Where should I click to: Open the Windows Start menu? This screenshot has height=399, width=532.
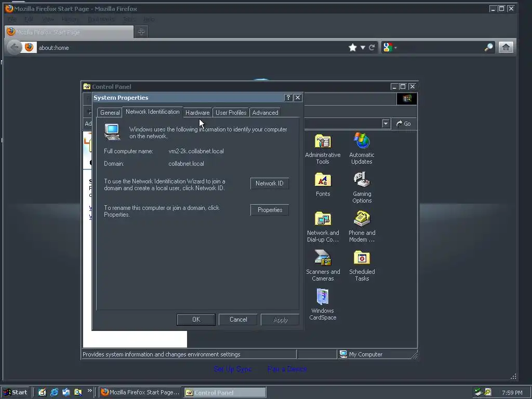tap(15, 392)
